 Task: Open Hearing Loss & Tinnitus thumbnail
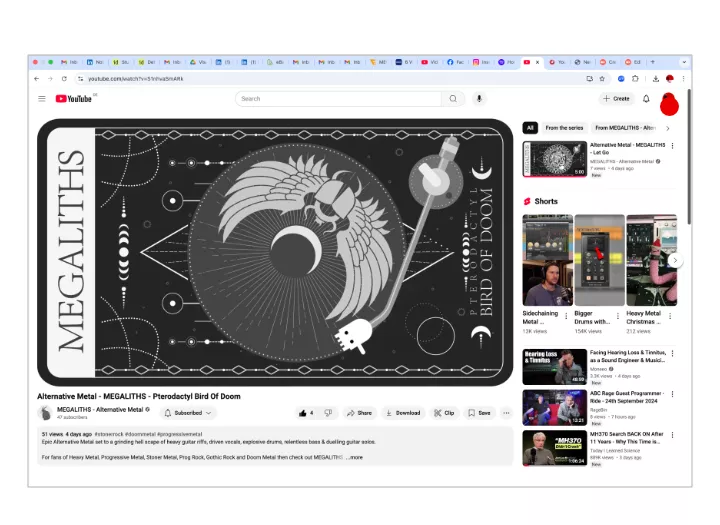pyautogui.click(x=555, y=367)
